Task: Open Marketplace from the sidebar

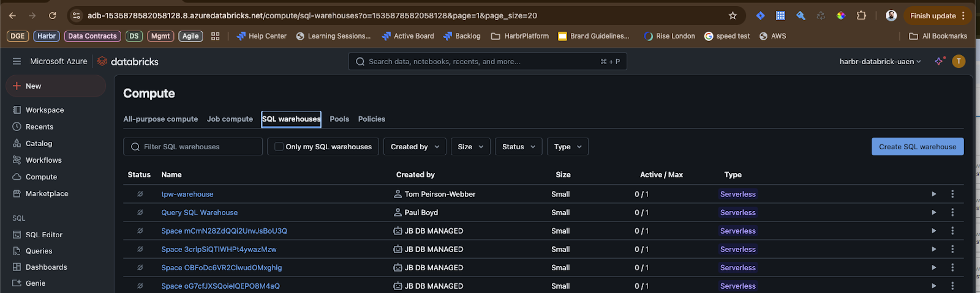Action: point(47,193)
